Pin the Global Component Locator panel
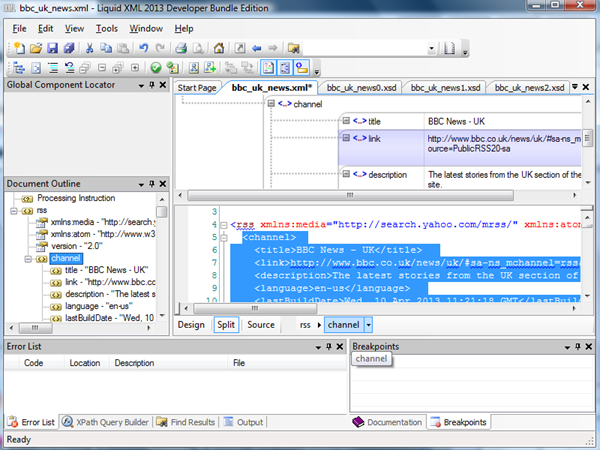 coord(152,85)
